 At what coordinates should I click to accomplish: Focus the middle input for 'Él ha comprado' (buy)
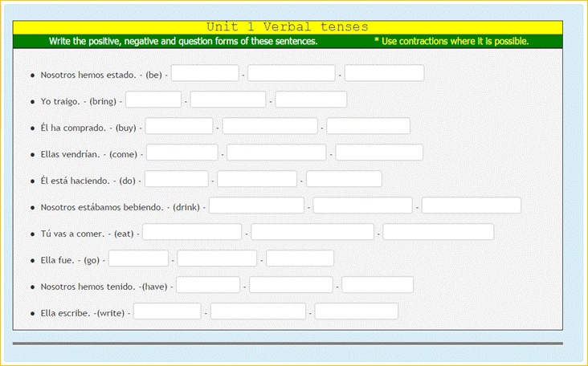coord(270,127)
